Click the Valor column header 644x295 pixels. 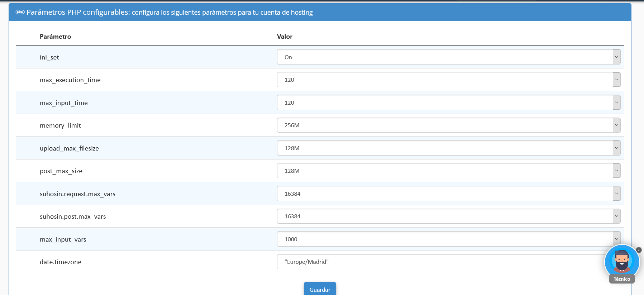pyautogui.click(x=285, y=37)
